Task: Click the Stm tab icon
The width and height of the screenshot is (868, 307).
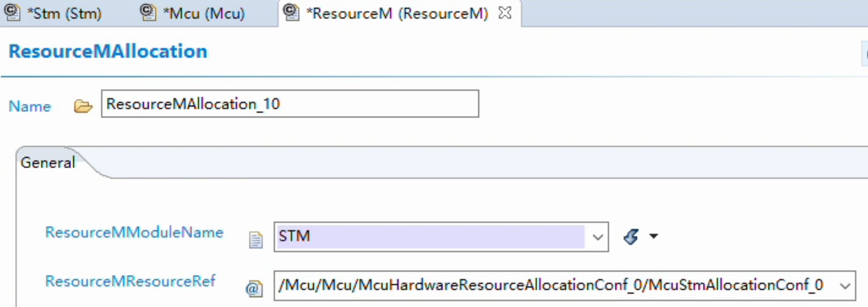Action: [12, 12]
